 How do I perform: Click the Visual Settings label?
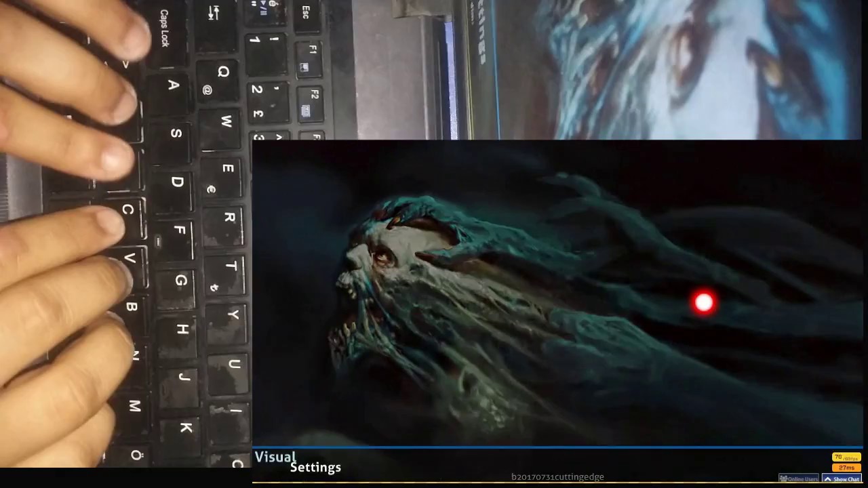298,462
